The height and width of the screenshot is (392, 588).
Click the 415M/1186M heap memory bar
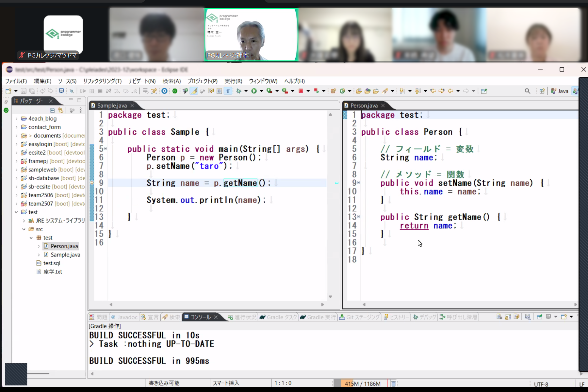359,383
